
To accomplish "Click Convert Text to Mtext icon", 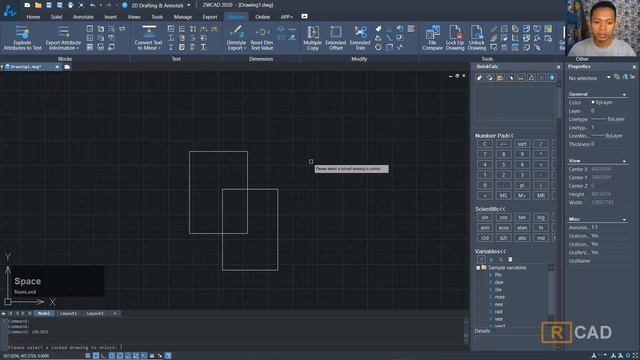I will pyautogui.click(x=149, y=32).
